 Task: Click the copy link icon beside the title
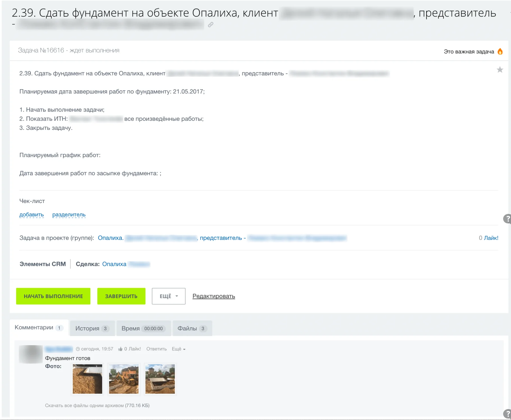211,25
